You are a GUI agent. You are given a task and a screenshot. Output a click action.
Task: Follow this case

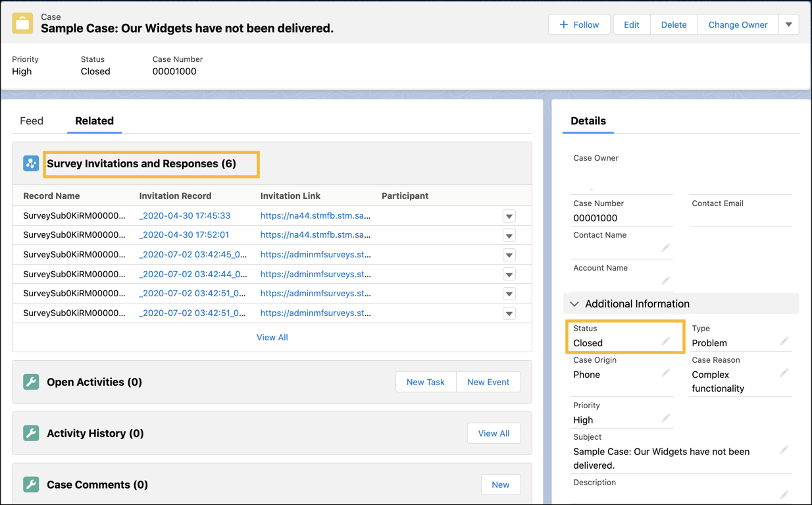pyautogui.click(x=579, y=25)
